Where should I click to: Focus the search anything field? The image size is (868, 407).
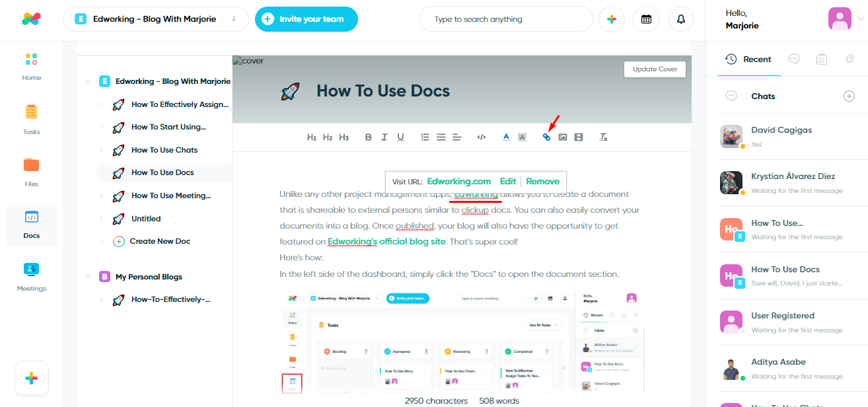(x=506, y=19)
